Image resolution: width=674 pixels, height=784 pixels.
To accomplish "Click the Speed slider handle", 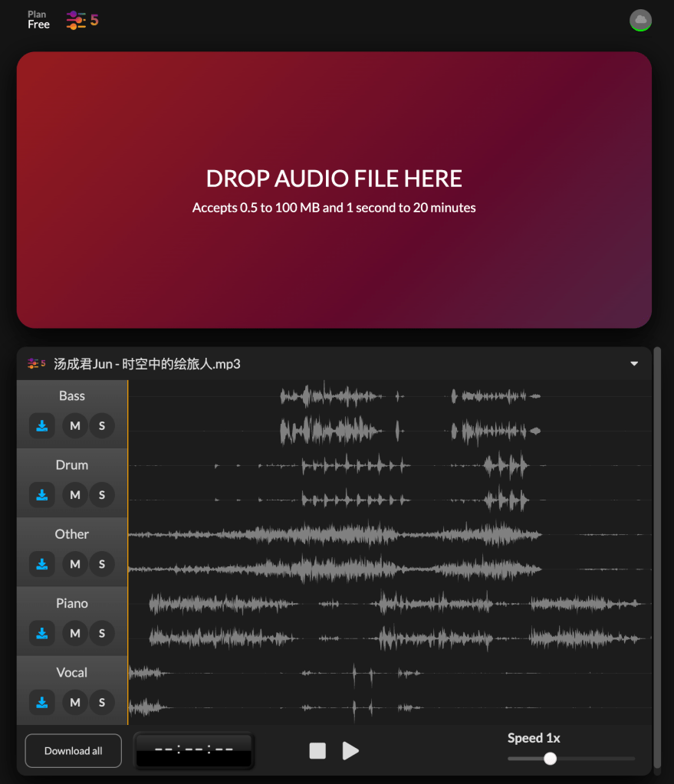I will coord(550,759).
